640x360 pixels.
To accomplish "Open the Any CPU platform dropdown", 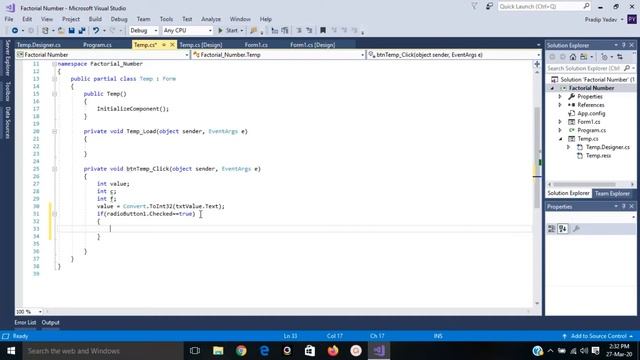I will [x=188, y=31].
